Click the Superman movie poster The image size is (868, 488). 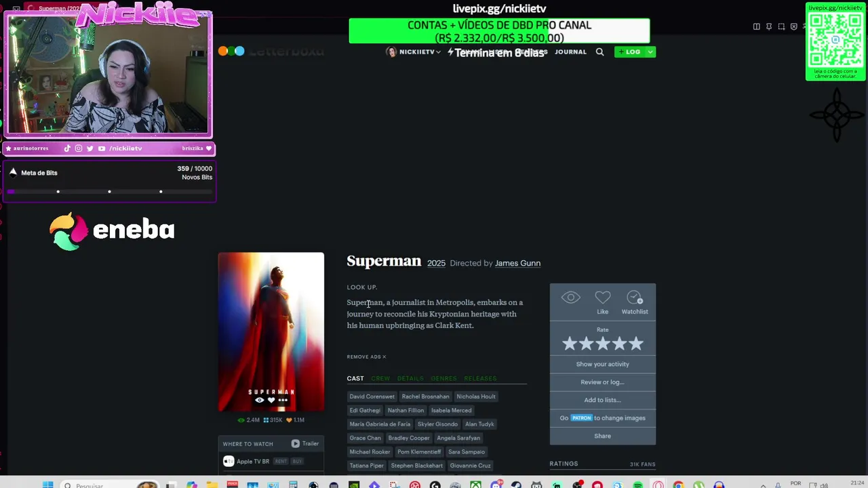[271, 331]
